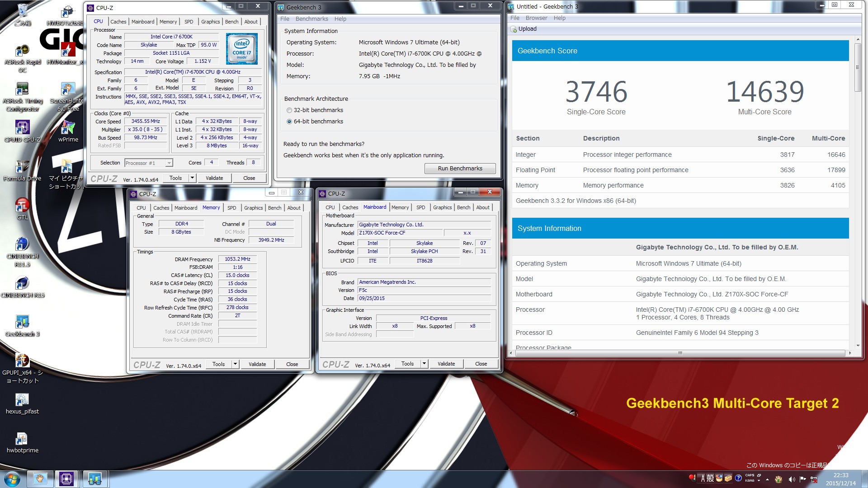The width and height of the screenshot is (868, 488).
Task: Click the horizontal scrollbar in Geekbench results
Action: pos(680,353)
